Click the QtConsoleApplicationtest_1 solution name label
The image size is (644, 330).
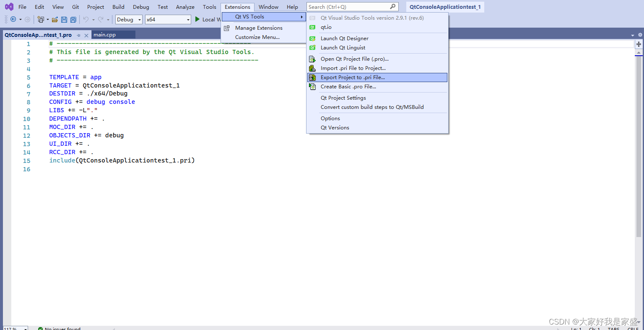pyautogui.click(x=445, y=7)
